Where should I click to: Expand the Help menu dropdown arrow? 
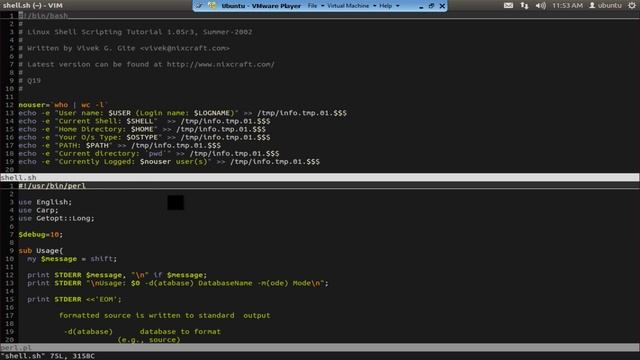click(x=398, y=6)
